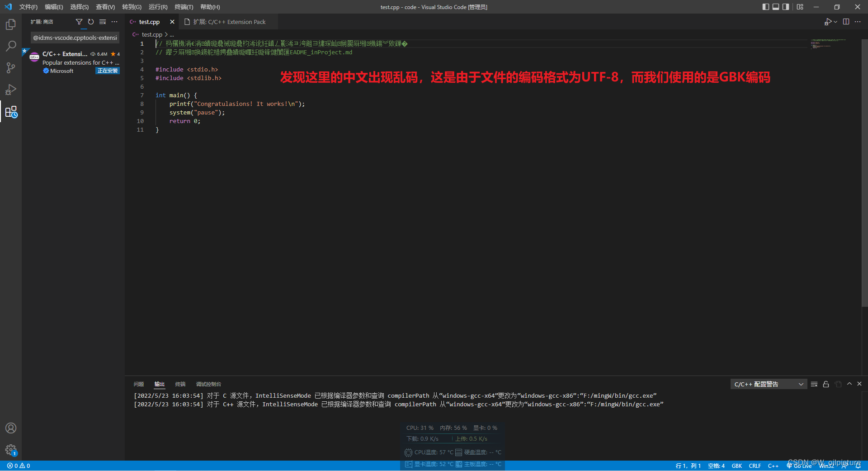Open output log in editor
This screenshot has height=471, width=868.
coord(838,384)
